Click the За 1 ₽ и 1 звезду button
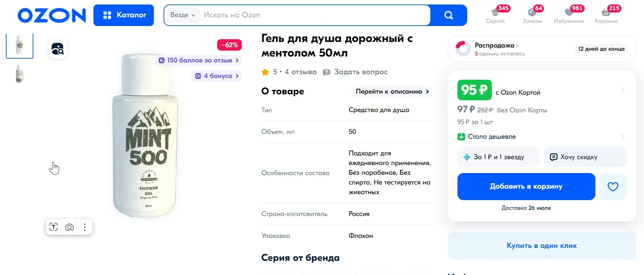644x275 pixels. (x=498, y=157)
